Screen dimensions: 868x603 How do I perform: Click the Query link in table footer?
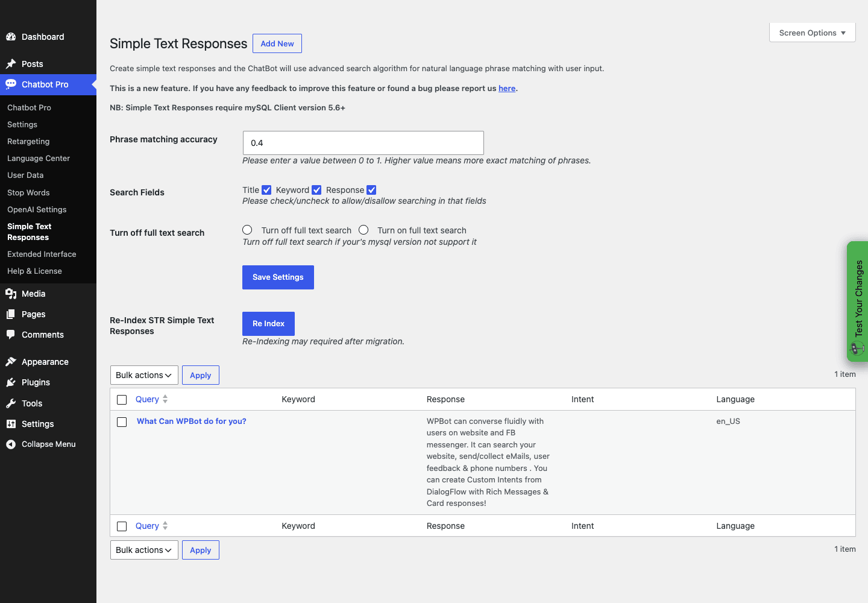147,526
